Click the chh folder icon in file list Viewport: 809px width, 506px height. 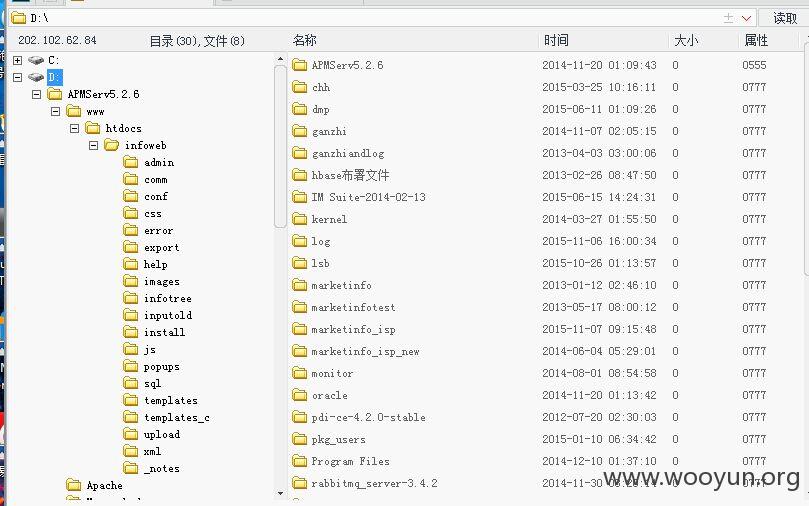point(299,87)
